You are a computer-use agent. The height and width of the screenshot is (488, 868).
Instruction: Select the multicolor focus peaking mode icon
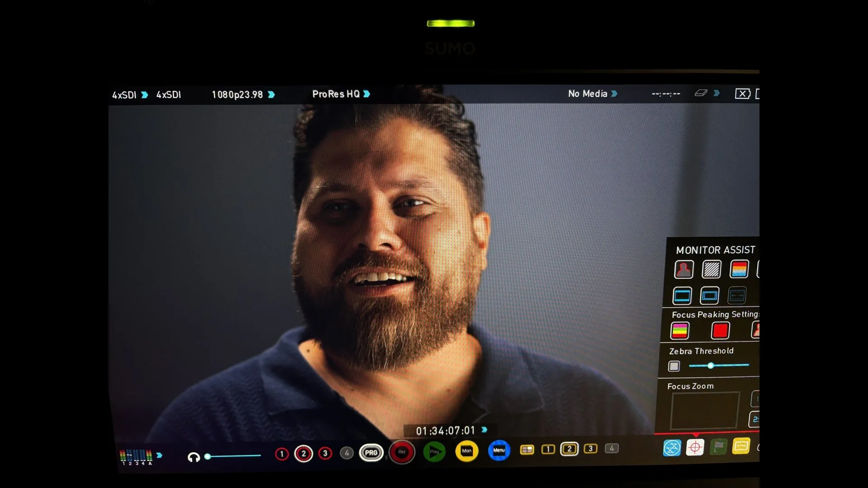(679, 331)
